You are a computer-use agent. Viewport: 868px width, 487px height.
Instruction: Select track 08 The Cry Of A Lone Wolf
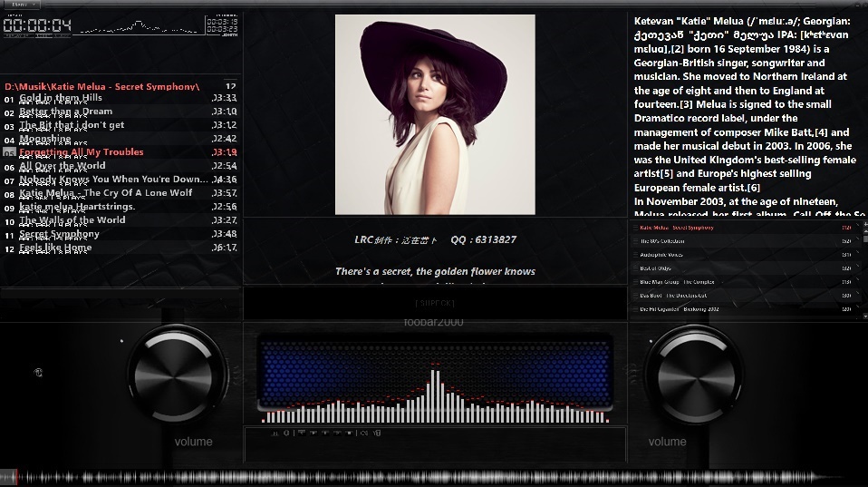coord(121,194)
